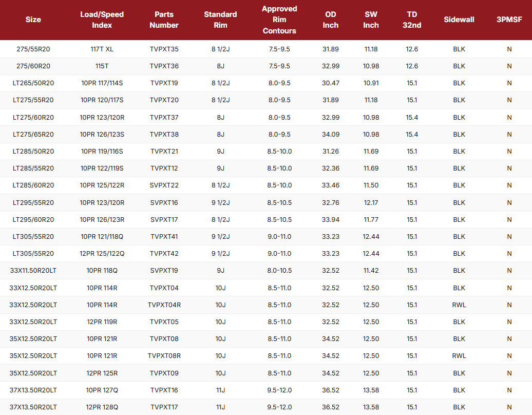Click the Size column header
Screen dimensions: 532x415
tap(33, 20)
